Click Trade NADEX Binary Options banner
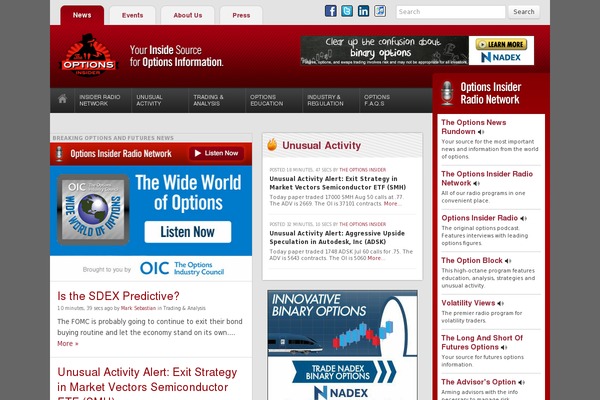 344,372
